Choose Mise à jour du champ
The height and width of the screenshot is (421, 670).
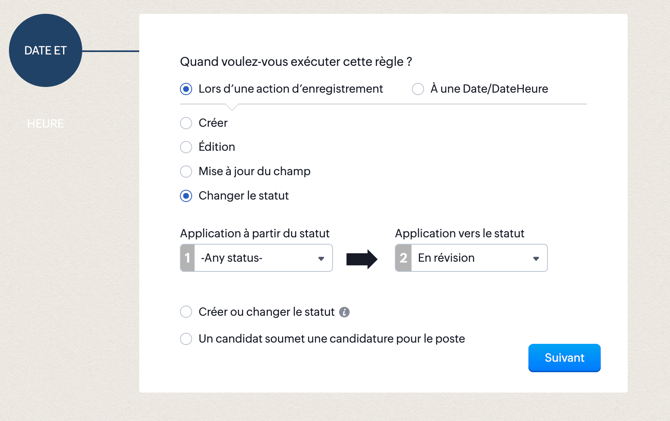[x=186, y=171]
